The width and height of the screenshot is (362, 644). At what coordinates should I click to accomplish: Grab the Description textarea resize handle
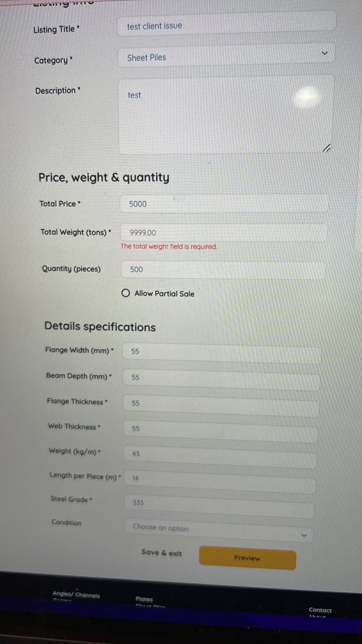click(326, 148)
